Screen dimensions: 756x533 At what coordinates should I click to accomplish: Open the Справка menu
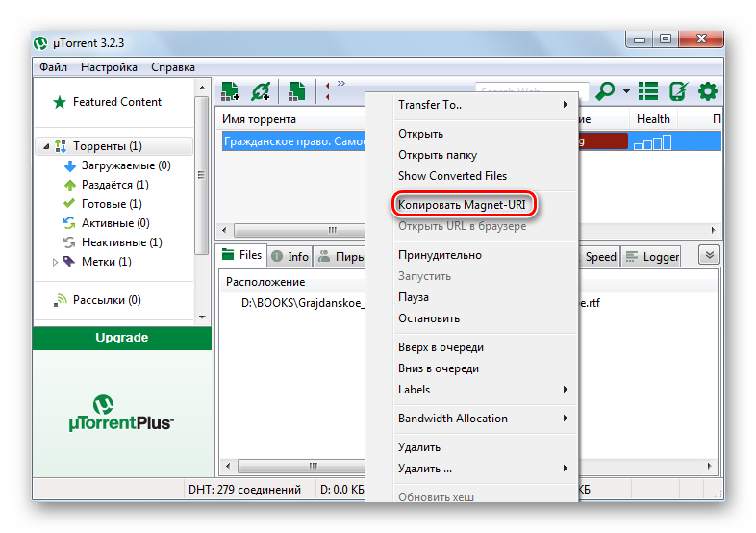click(x=173, y=67)
